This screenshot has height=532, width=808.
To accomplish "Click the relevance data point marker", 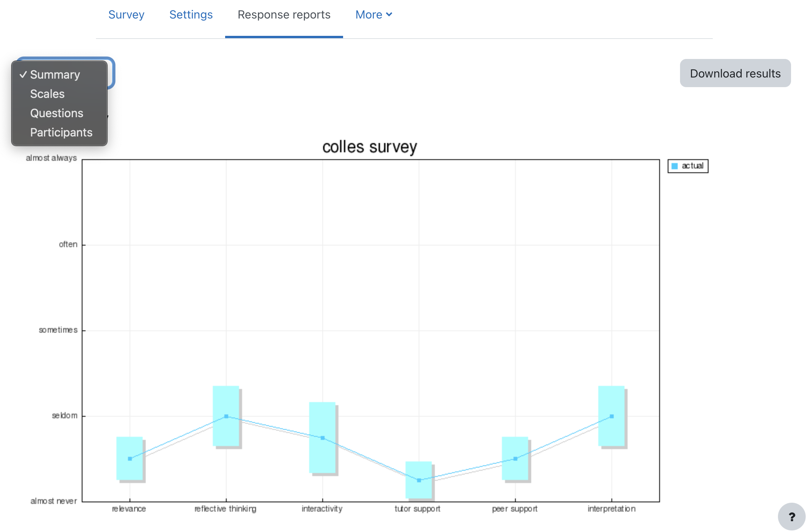I will 130,458.
